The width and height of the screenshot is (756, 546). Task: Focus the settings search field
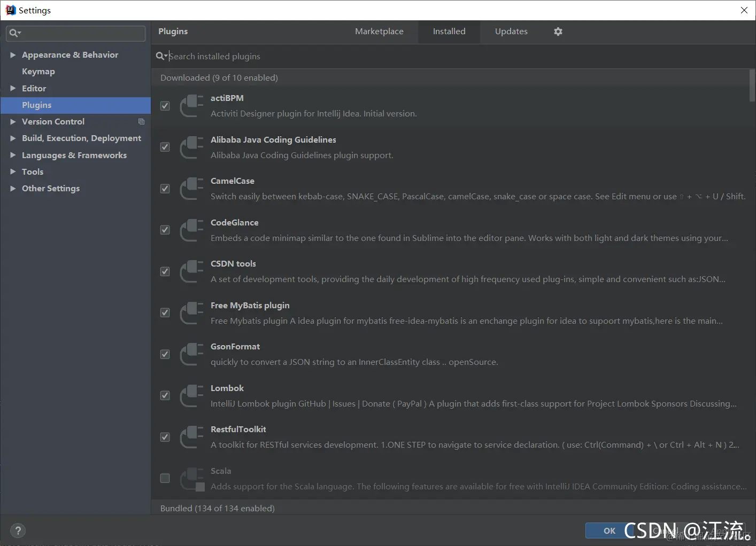(75, 33)
